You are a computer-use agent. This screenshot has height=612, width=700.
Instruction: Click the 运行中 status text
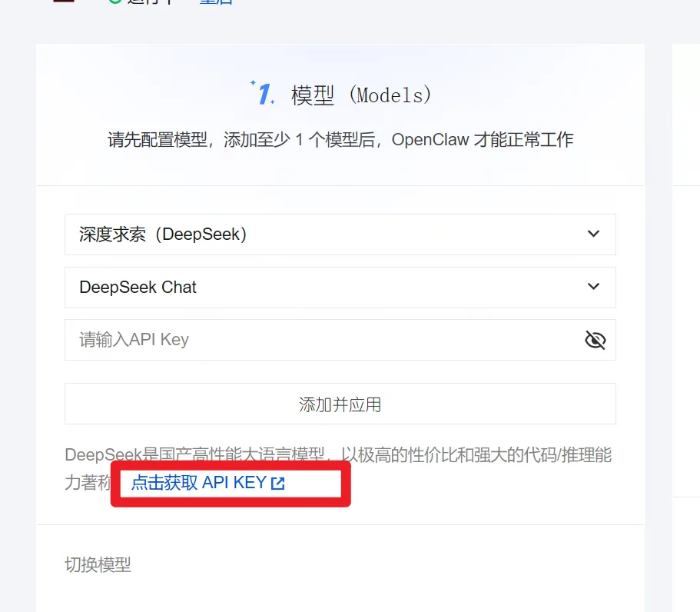tap(151, 2)
